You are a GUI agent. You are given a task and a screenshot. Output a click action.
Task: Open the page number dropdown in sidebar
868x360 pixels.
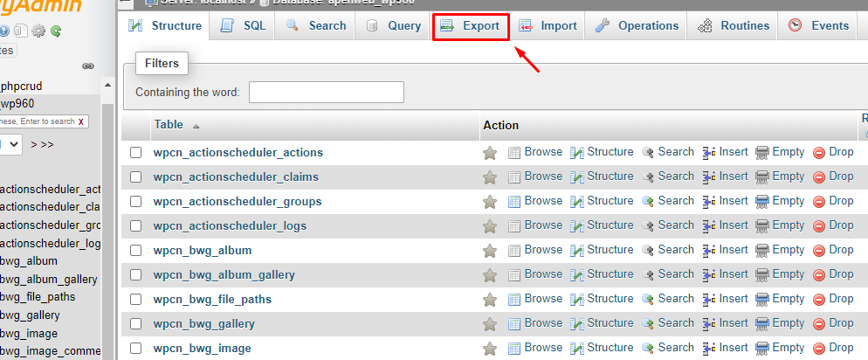10,144
